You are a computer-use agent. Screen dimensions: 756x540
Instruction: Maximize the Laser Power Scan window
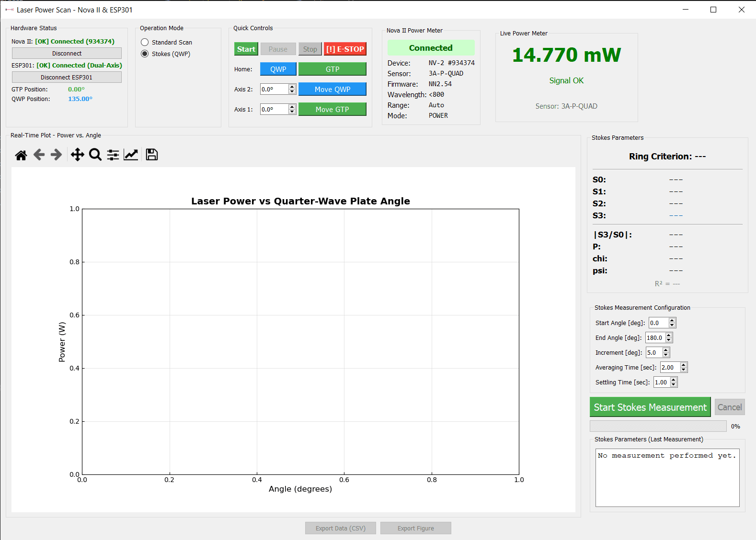coord(713,10)
